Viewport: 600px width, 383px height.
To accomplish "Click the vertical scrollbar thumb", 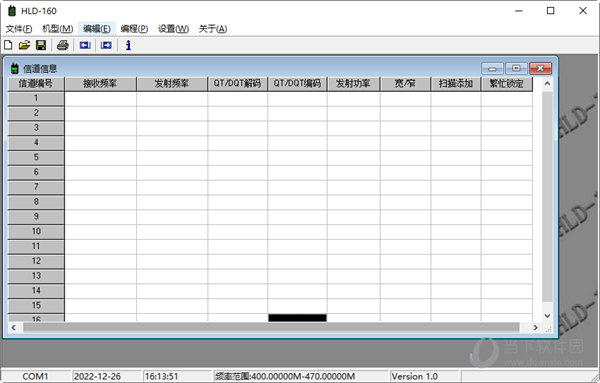I will [547, 196].
